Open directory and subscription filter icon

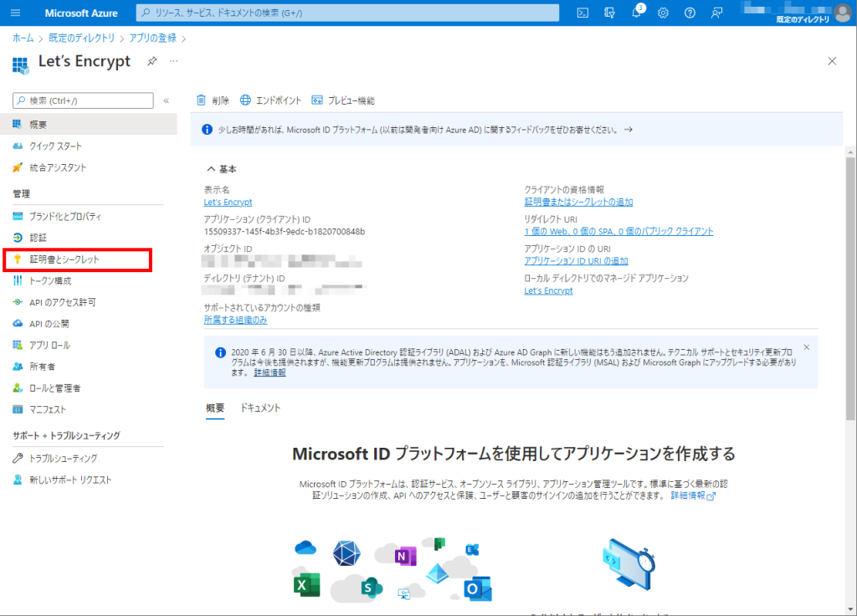coord(609,13)
